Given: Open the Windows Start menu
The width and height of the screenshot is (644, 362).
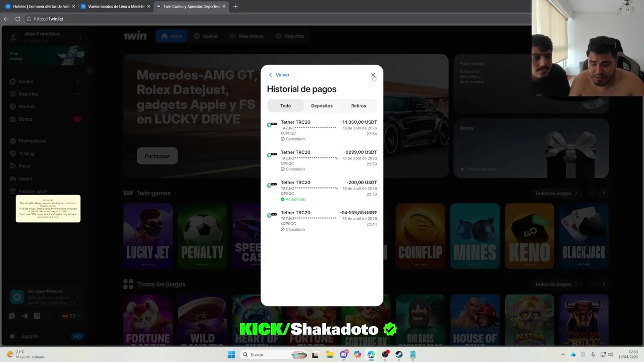Looking at the screenshot, I should (x=231, y=354).
